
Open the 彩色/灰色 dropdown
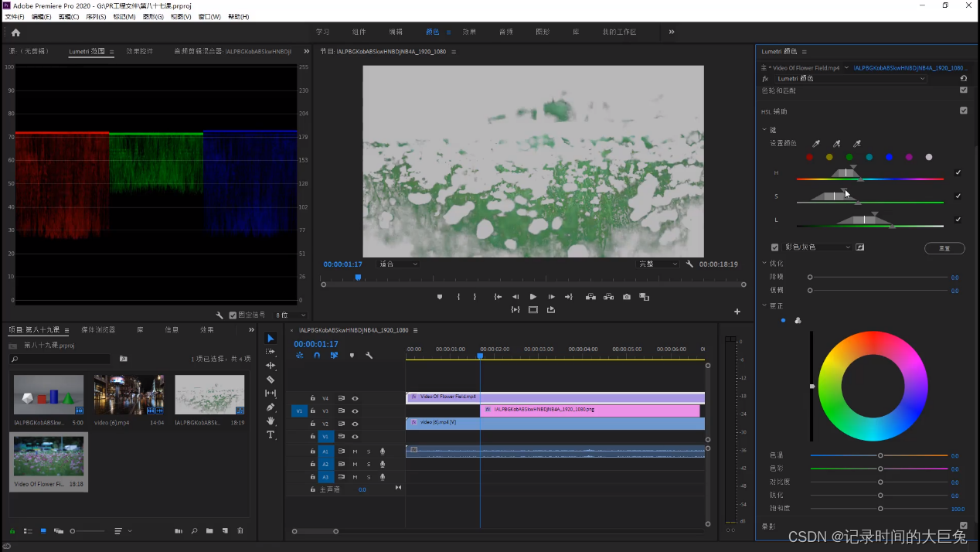[818, 247]
